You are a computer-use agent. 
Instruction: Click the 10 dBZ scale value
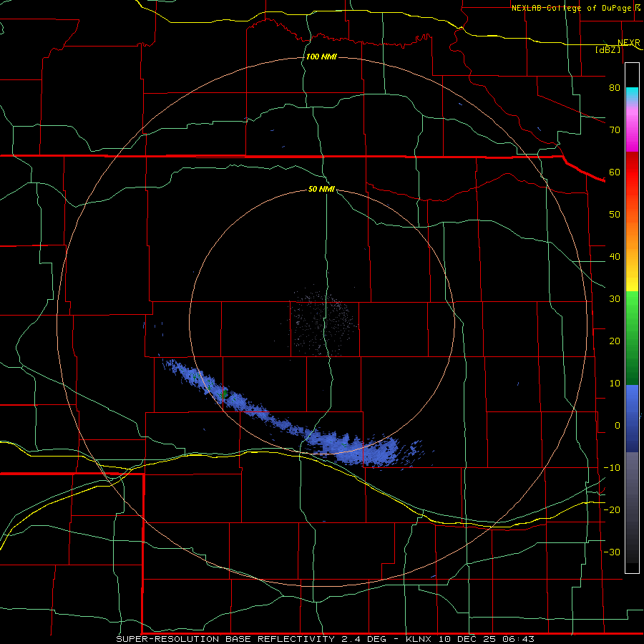[615, 384]
